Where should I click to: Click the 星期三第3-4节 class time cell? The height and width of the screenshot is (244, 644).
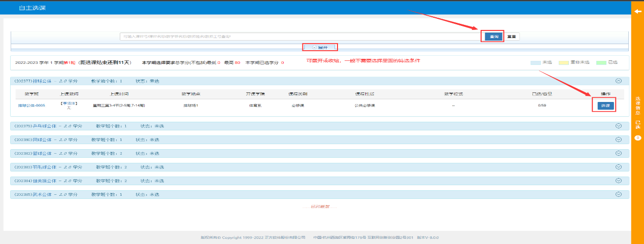coord(119,106)
